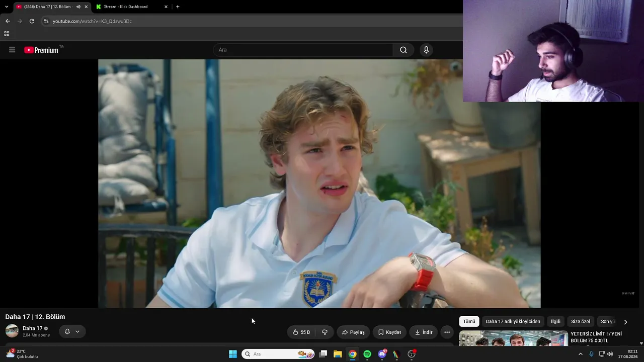This screenshot has height=362, width=644.
Task: Open the more actions three-dot menu
Action: (447, 332)
